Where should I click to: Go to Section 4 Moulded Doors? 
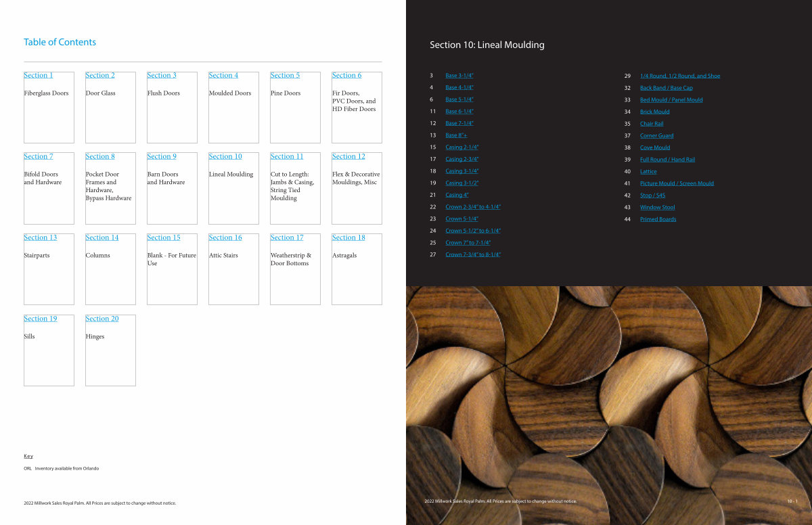tap(223, 76)
